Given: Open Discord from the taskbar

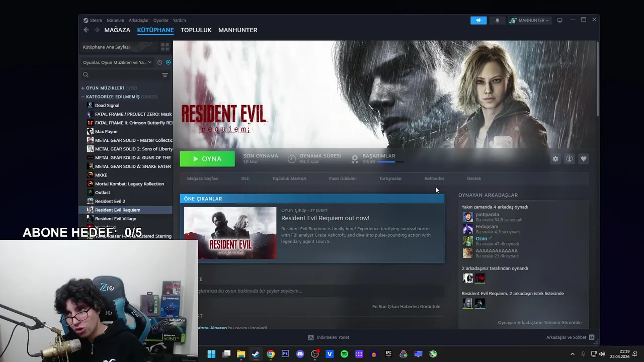Looking at the screenshot, I should [300, 354].
